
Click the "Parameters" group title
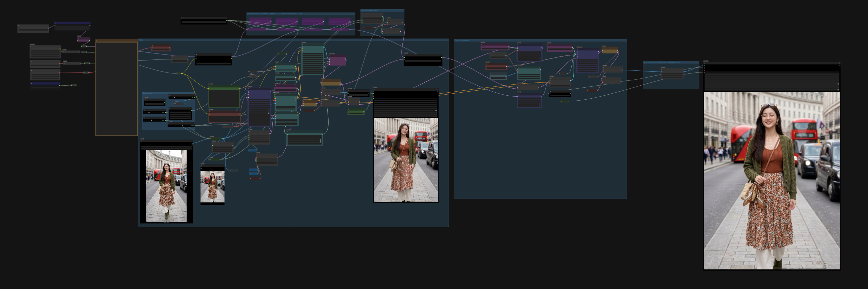147,93
